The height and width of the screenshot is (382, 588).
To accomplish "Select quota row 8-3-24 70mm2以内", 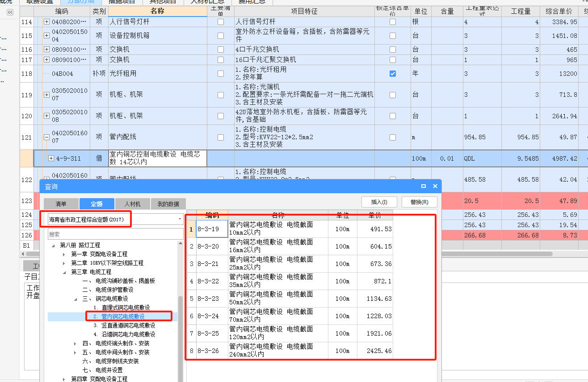I will [290, 316].
